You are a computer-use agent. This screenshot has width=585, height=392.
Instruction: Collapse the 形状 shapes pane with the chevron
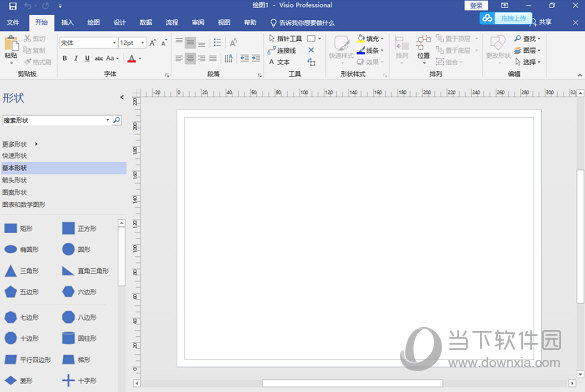pyautogui.click(x=122, y=97)
